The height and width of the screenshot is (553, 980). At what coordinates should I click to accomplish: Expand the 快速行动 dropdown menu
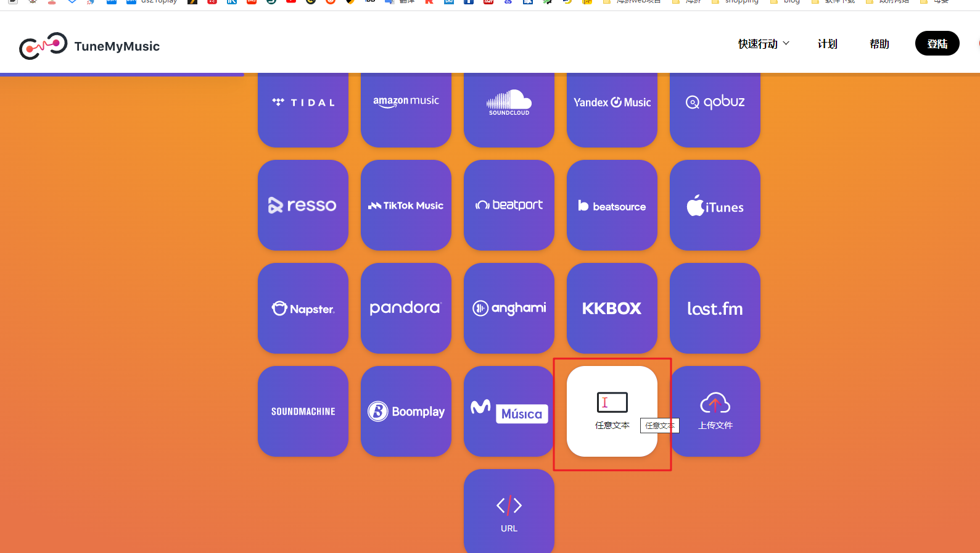(x=764, y=44)
